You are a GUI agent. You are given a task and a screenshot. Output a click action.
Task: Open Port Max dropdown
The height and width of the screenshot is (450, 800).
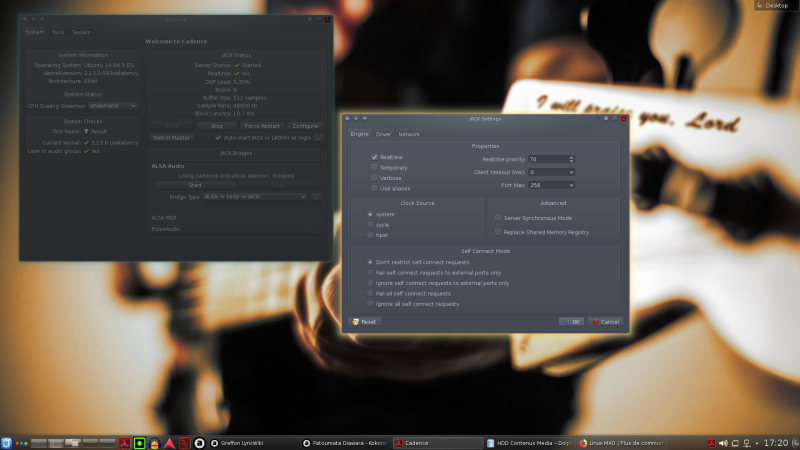(551, 185)
